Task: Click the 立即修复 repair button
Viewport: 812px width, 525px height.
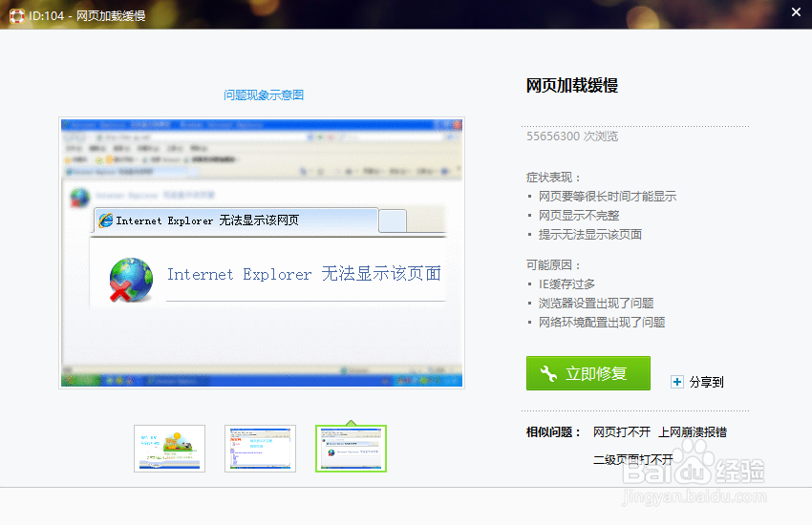Action: 588,373
